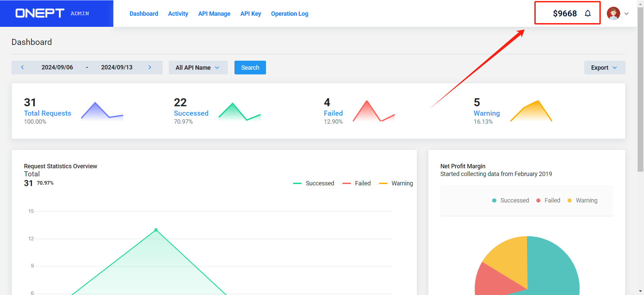The width and height of the screenshot is (644, 295).
Task: Click the Warning orange sparkline chart
Action: 531,111
